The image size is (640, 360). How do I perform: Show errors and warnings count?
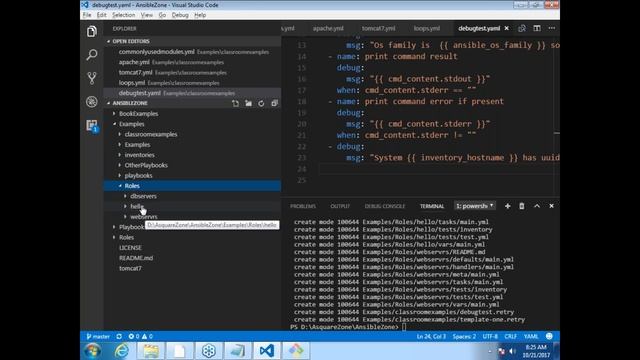[x=140, y=336]
